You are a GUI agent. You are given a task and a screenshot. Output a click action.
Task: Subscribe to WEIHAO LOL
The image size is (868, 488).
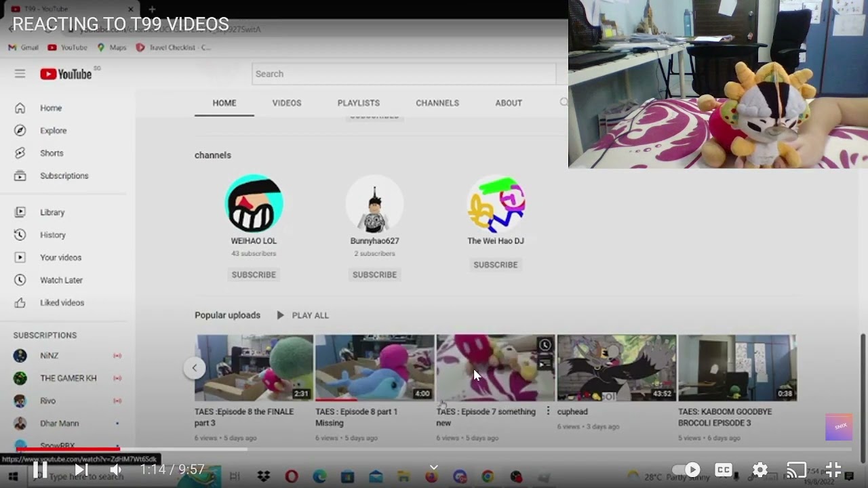click(254, 274)
